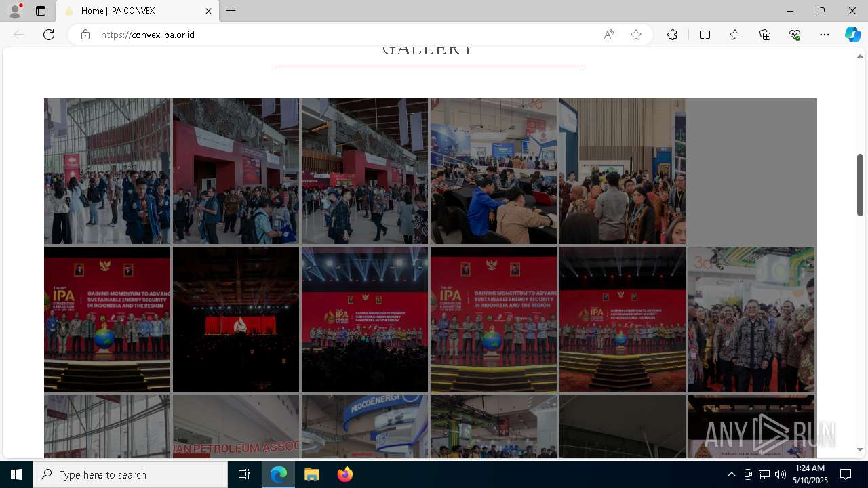Open gallery photo of crowd in glass lobby
Image resolution: width=868 pixels, height=488 pixels.
(x=107, y=171)
